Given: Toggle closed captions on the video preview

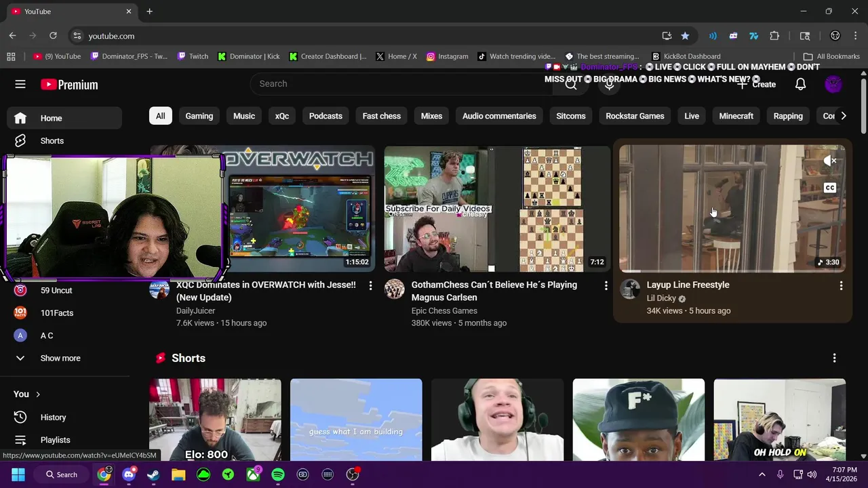Looking at the screenshot, I should [830, 188].
